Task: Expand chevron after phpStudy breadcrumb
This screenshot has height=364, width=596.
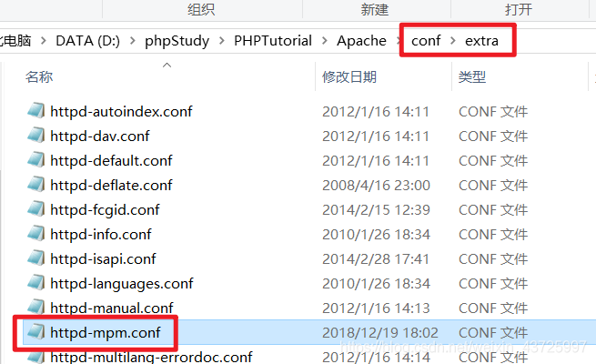Action: coord(222,40)
